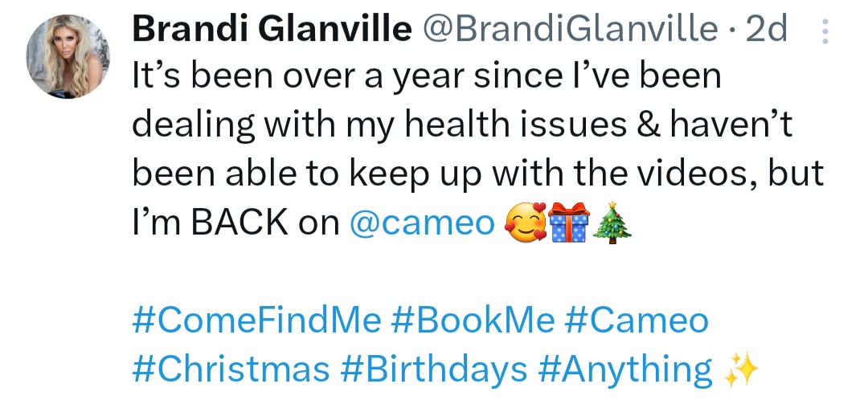Click the Christmas tree emoji

pos(612,223)
